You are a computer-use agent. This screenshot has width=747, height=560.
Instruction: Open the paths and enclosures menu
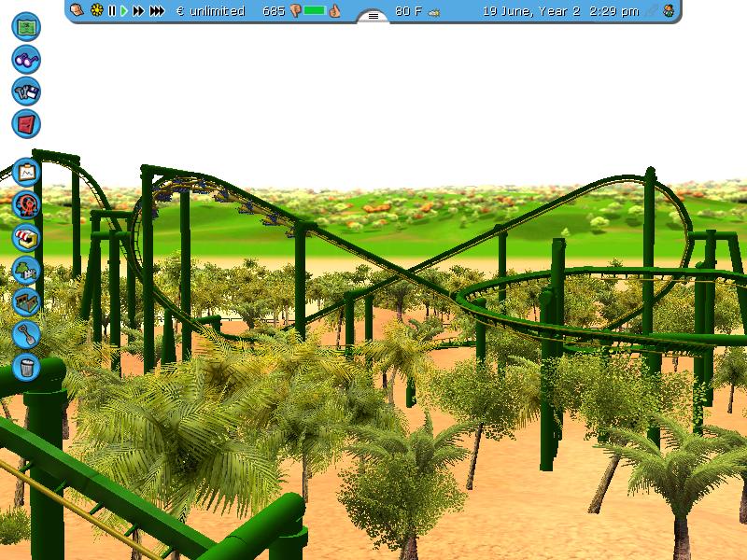[x=26, y=301]
